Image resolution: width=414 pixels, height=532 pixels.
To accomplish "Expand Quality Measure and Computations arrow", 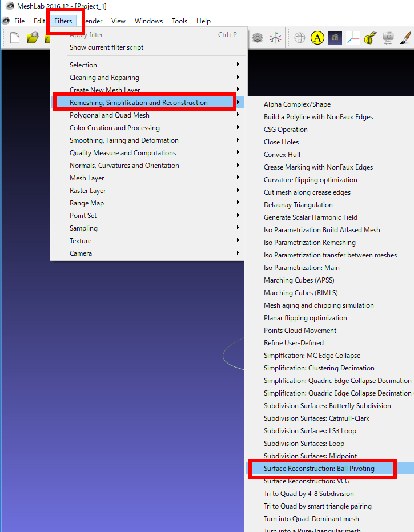I will 238,152.
